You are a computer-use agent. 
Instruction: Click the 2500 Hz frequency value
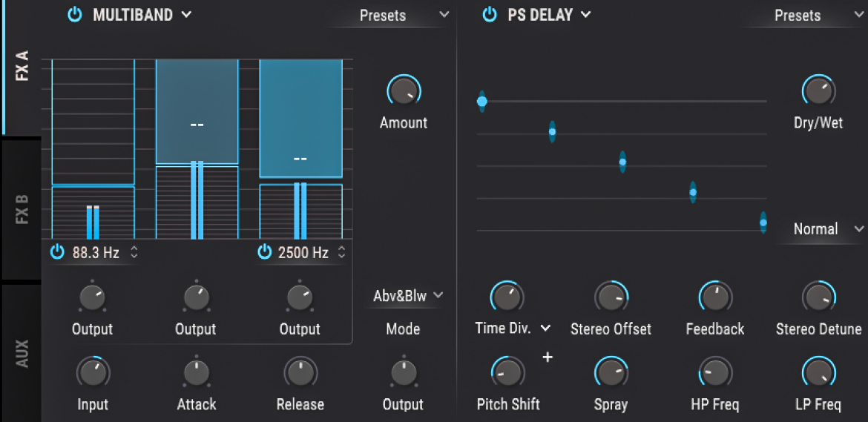pos(303,254)
